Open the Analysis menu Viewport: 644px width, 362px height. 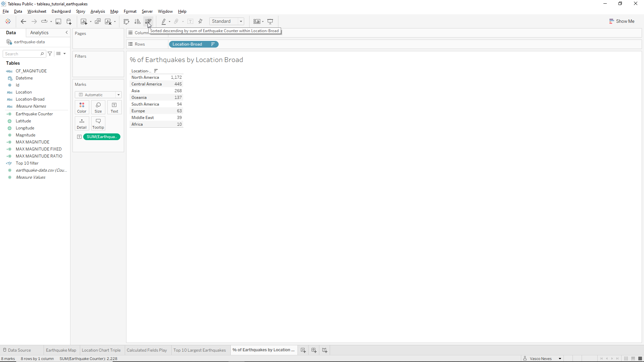[98, 11]
